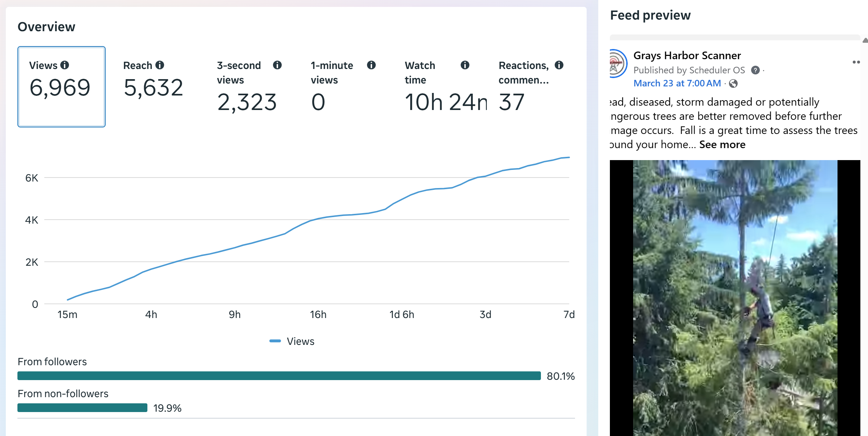Image resolution: width=868 pixels, height=436 pixels.
Task: Click the Watch time info icon
Action: pos(465,65)
